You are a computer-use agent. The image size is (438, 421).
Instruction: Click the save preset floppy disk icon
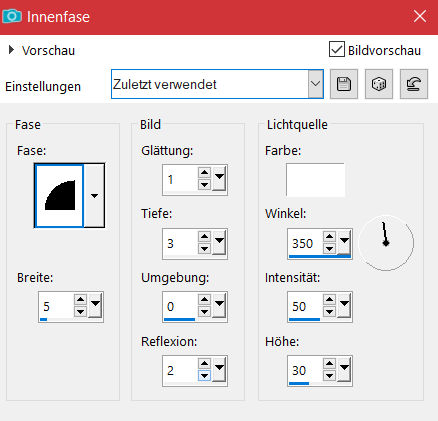[344, 84]
